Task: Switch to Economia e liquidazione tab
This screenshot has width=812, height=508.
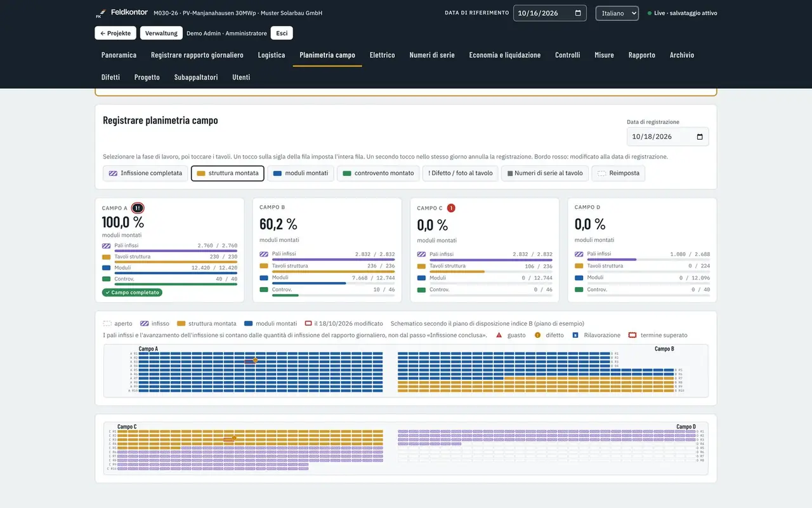Action: tap(505, 55)
